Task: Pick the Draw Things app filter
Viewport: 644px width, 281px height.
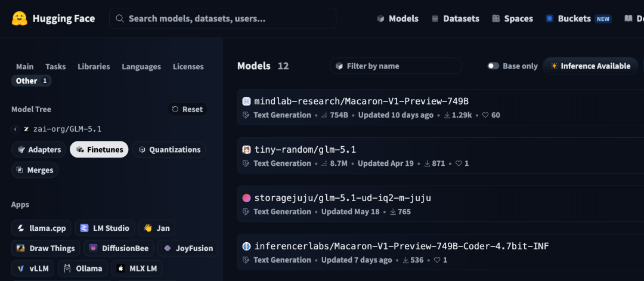Action: (45, 248)
